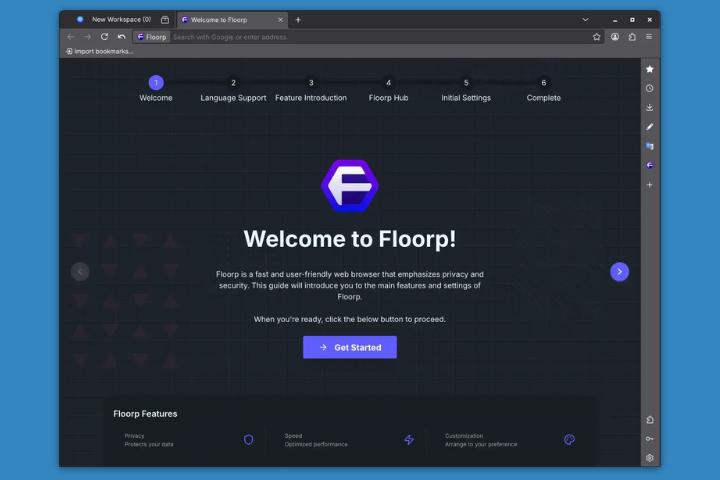Screen dimensions: 720x480
Task: Jump to step 6 Complete
Action: tap(544, 83)
